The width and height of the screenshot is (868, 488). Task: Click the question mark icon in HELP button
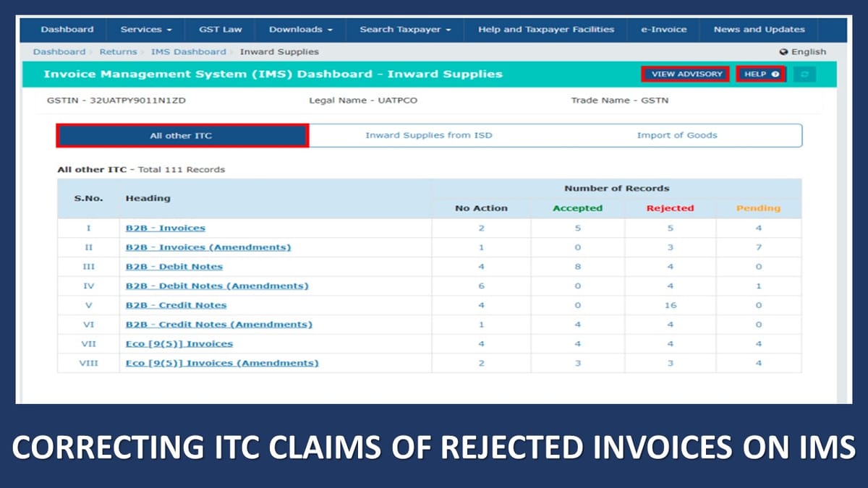point(774,74)
